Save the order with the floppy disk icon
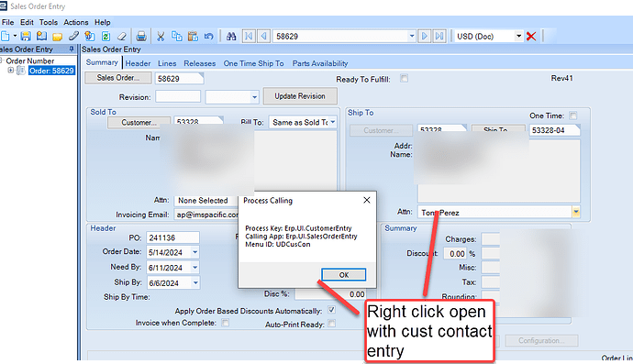 click(26, 37)
